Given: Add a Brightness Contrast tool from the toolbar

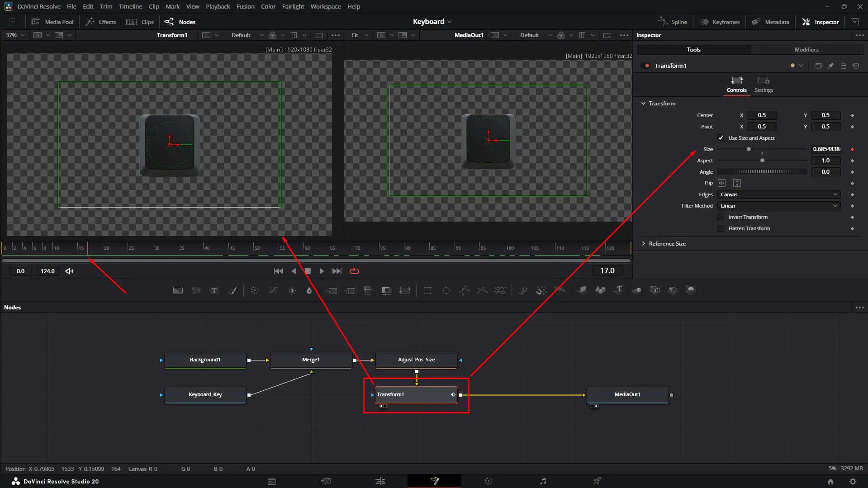Looking at the screenshot, I should click(292, 290).
